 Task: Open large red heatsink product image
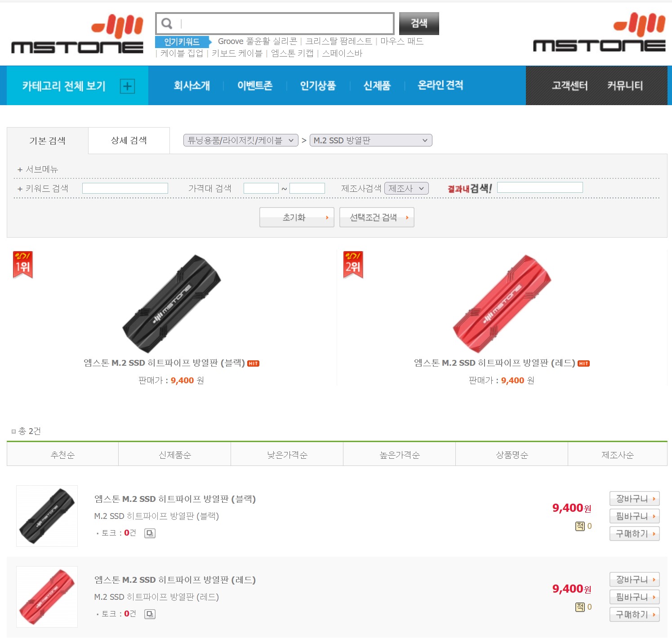pyautogui.click(x=502, y=304)
